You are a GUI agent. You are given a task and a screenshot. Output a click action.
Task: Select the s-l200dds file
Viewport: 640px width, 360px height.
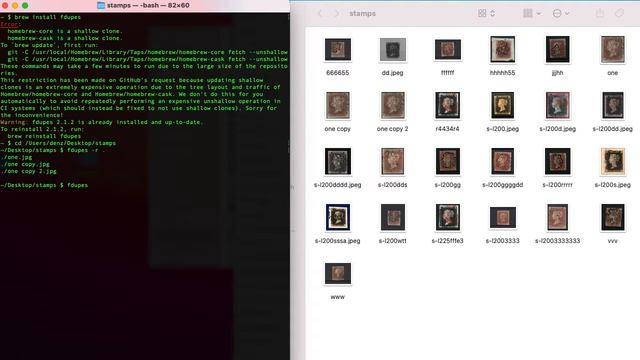click(393, 161)
